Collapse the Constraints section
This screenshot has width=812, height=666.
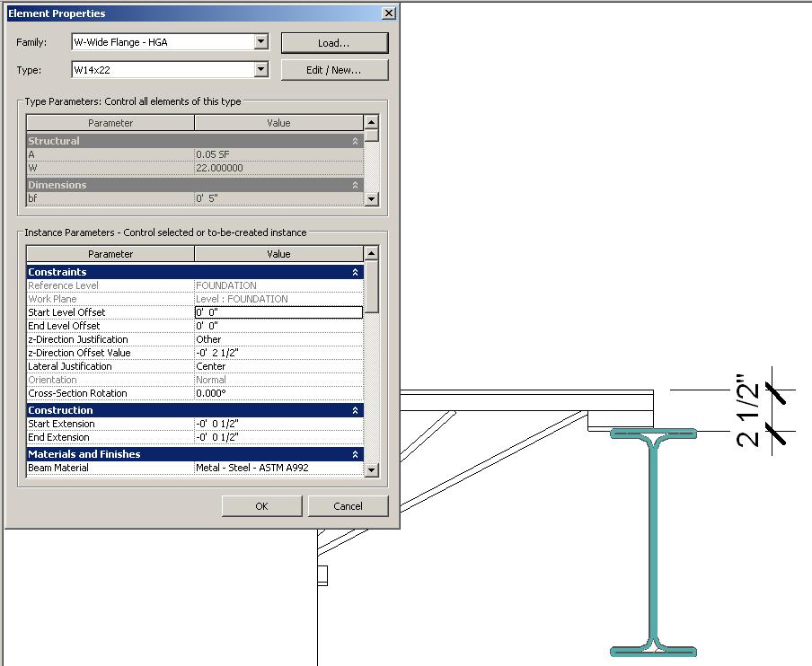click(x=355, y=272)
